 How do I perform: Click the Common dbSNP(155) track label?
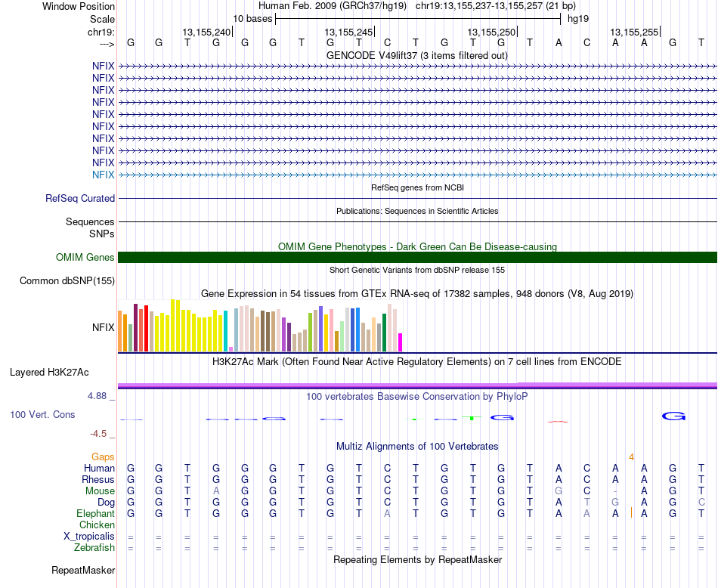point(67,280)
